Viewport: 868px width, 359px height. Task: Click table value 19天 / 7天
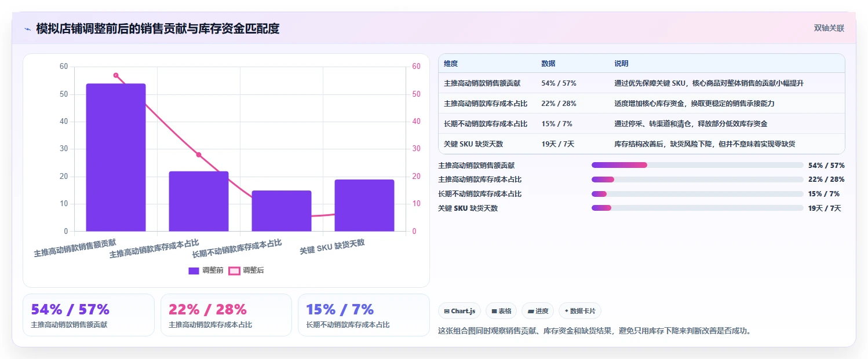557,144
